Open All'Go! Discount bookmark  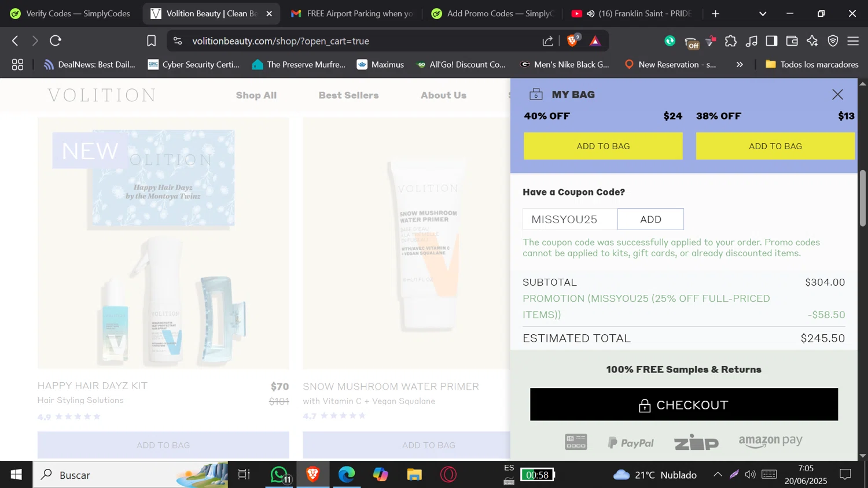[461, 65]
